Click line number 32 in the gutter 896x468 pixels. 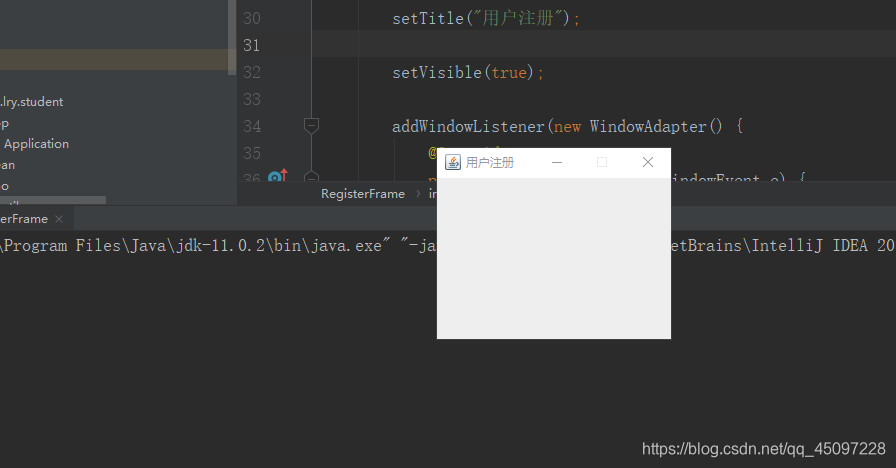[x=251, y=73]
